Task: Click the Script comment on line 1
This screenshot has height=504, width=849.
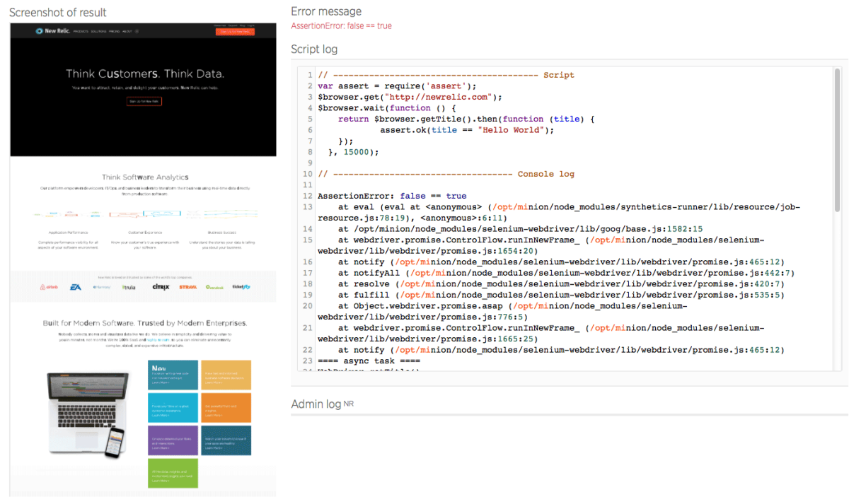Action: (446, 75)
